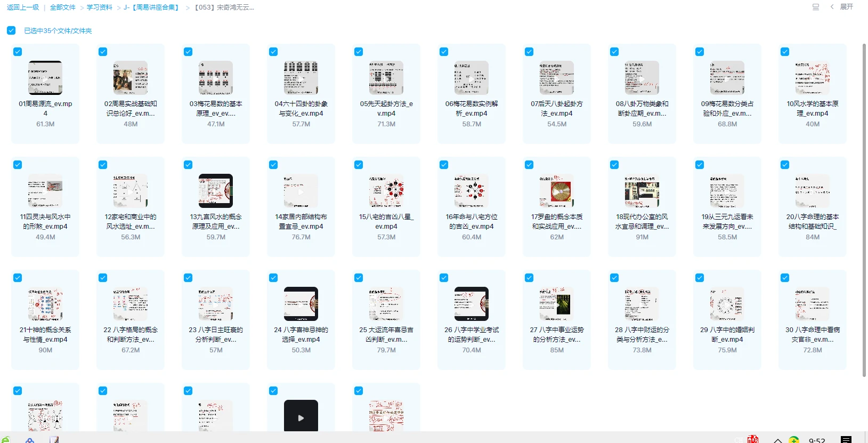This screenshot has height=443, width=868.
Task: Uncheck the 02周易实战基础知识 file checkbox
Action: [103, 52]
